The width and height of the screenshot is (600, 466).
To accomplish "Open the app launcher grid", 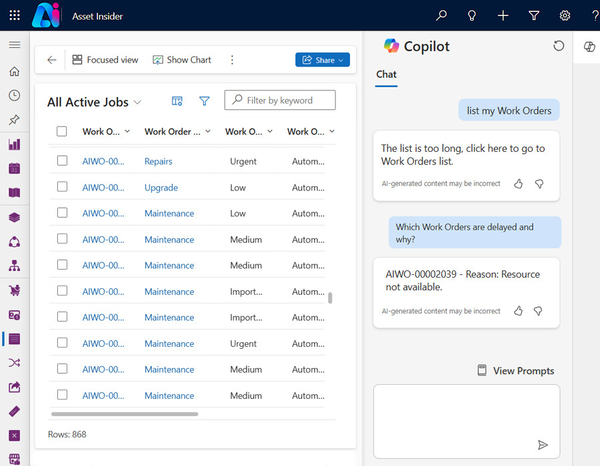I will [15, 15].
